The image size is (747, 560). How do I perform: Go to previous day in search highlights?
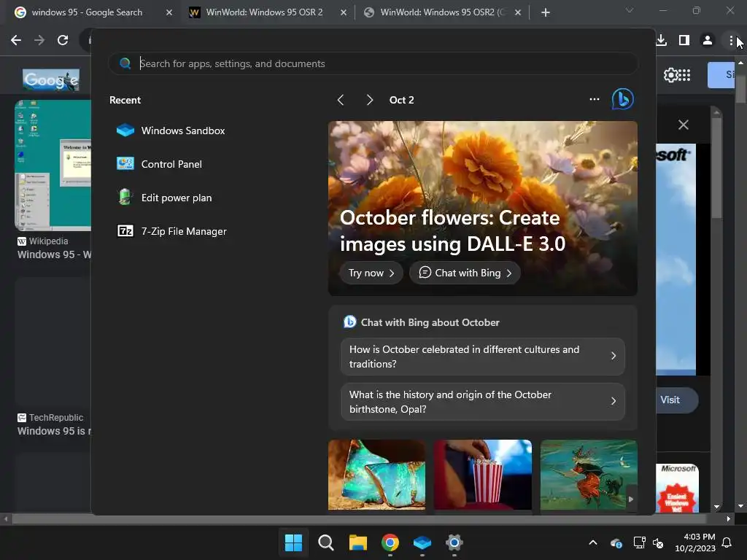[340, 99]
